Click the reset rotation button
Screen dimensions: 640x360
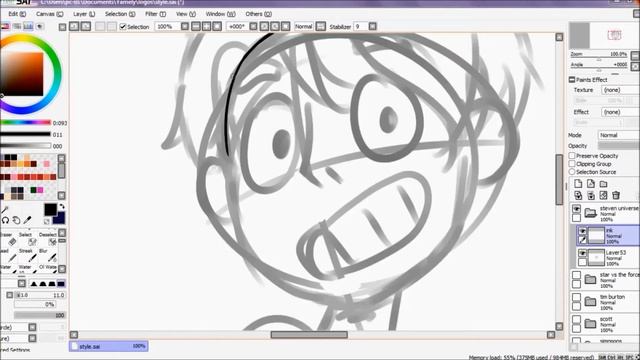[286, 27]
